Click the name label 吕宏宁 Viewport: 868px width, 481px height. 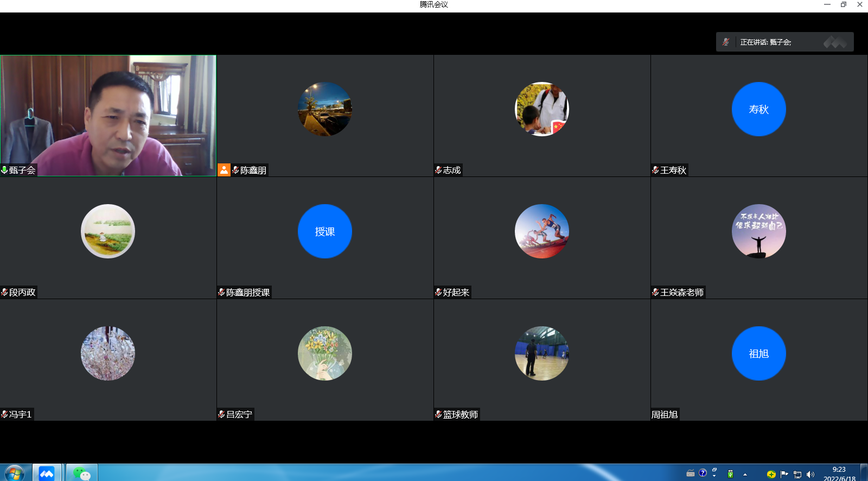[239, 414]
